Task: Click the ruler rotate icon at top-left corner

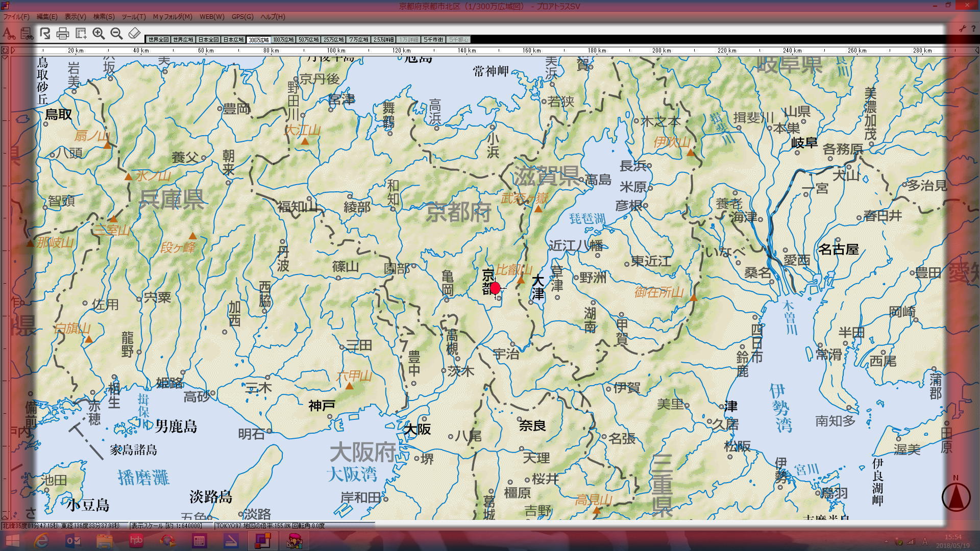Action: pos(5,50)
